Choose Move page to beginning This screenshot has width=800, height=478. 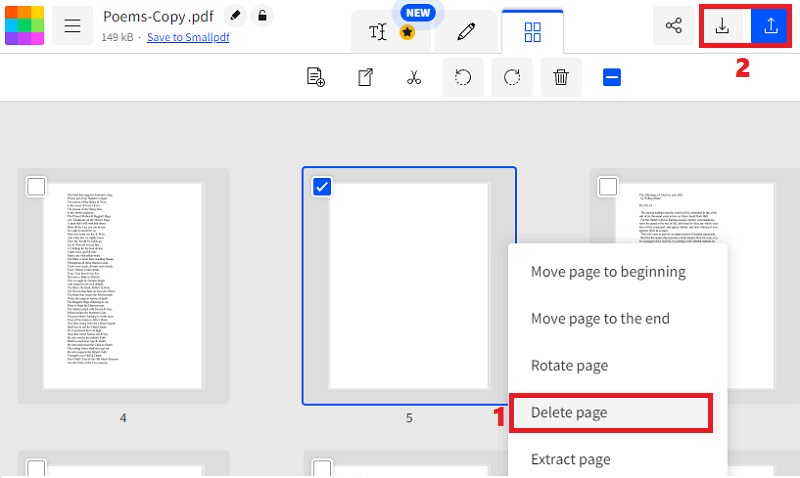point(608,272)
